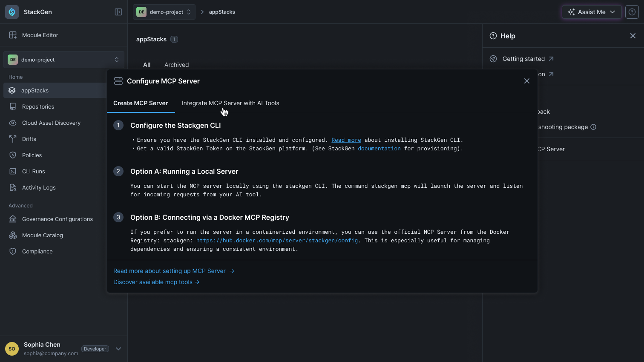Navigate to Cloud Asset Discovery
644x362 pixels.
point(51,123)
